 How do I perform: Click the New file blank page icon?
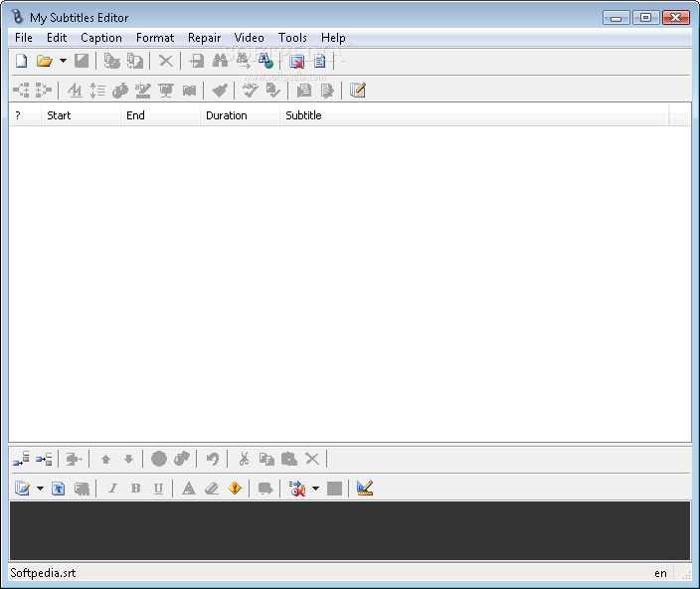pos(22,61)
